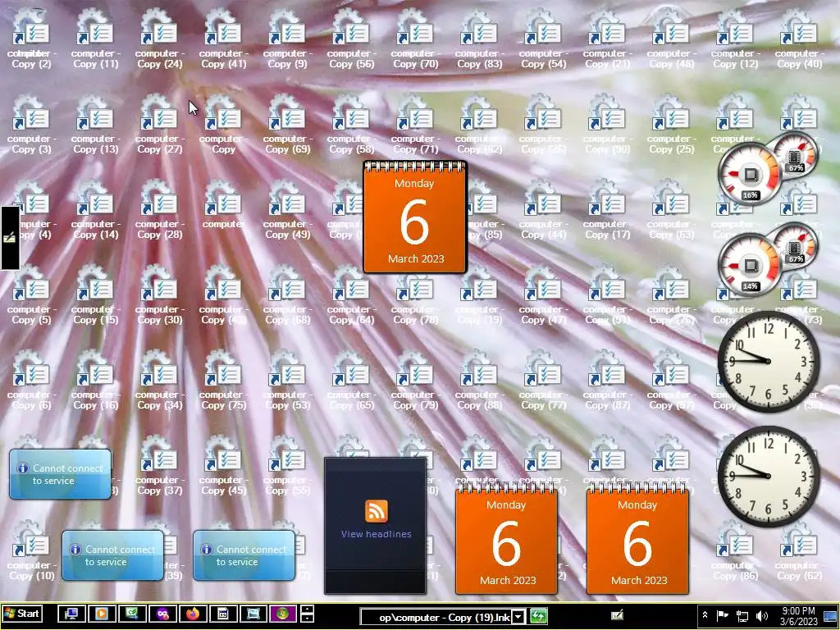Select computer - Copy (37) shortcut
Image resolution: width=840 pixels, height=630 pixels.
pos(160,466)
